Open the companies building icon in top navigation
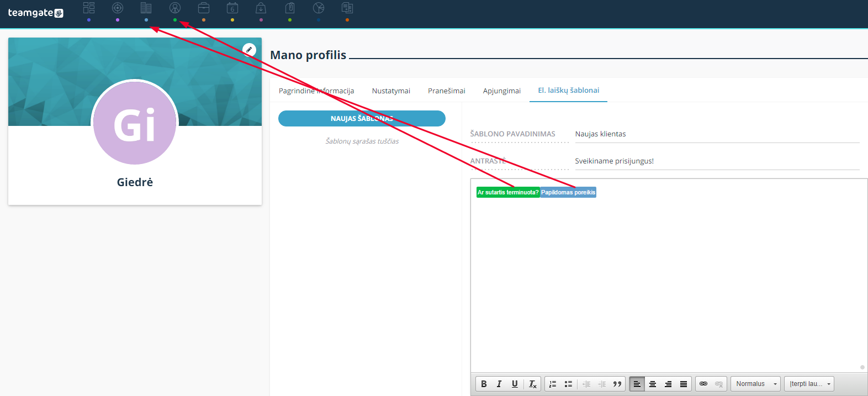The image size is (868, 396). tap(146, 8)
